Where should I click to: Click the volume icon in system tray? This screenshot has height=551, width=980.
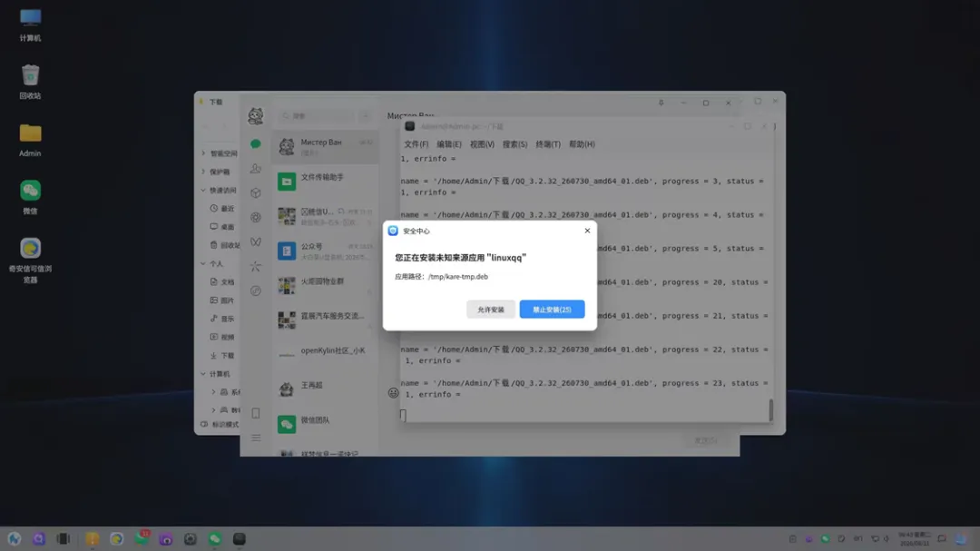pyautogui.click(x=887, y=539)
